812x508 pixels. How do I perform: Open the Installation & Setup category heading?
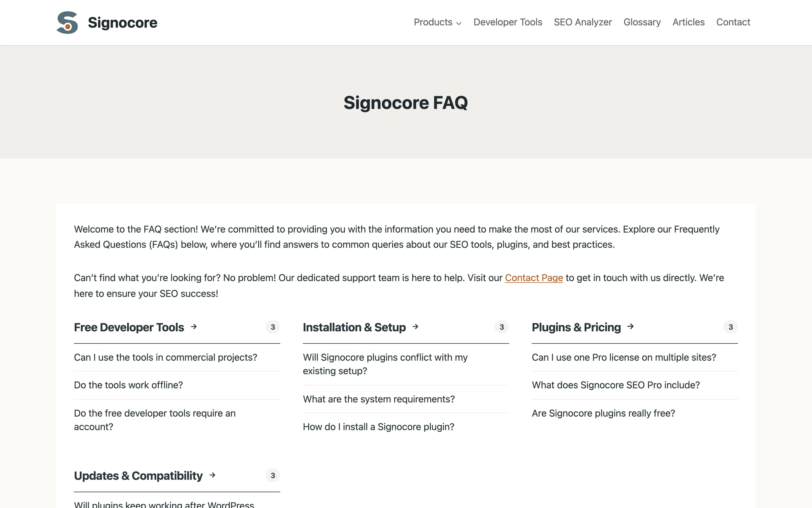(354, 327)
